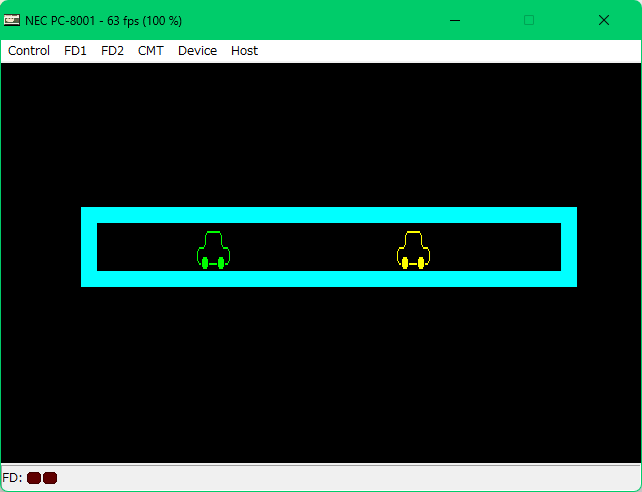Click the cyan top border of the track
642x492 pixels.
pyautogui.click(x=328, y=215)
